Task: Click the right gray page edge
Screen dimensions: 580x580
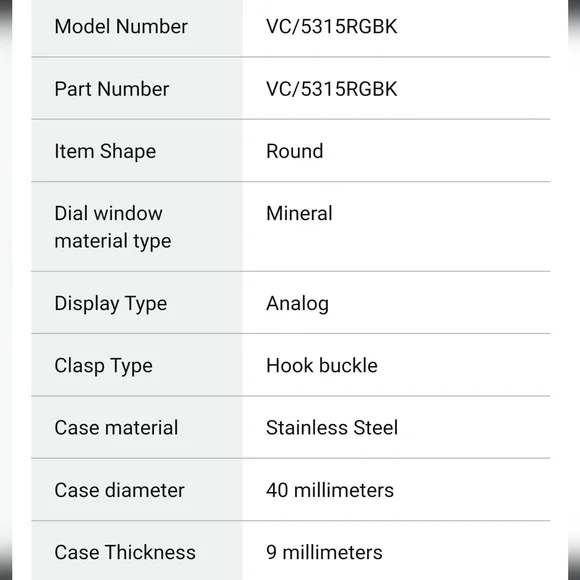Action: [574, 290]
